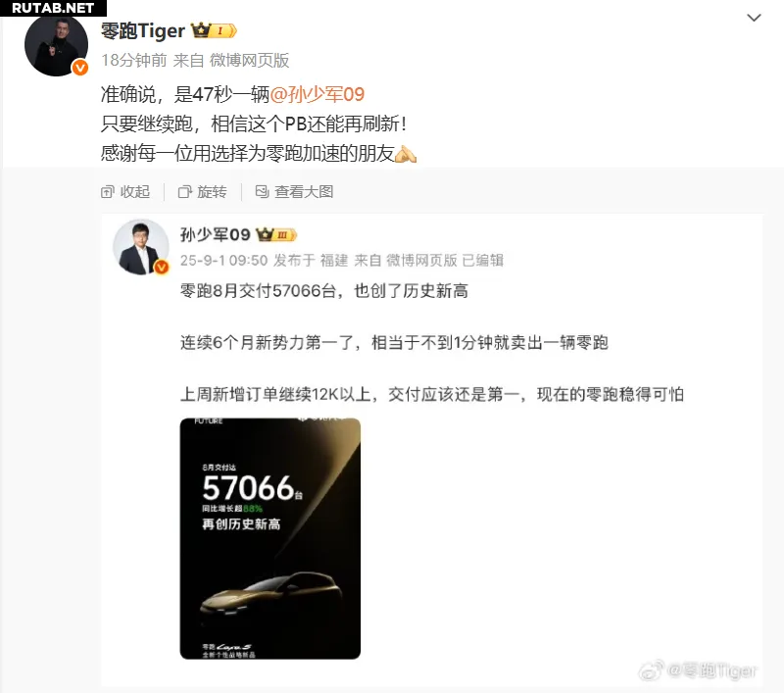The width and height of the screenshot is (784, 693).
Task: Open the 孙少军09 username link
Action: click(215, 234)
